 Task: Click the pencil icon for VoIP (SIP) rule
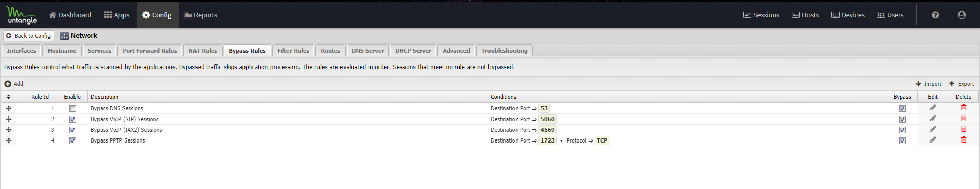pos(933,119)
